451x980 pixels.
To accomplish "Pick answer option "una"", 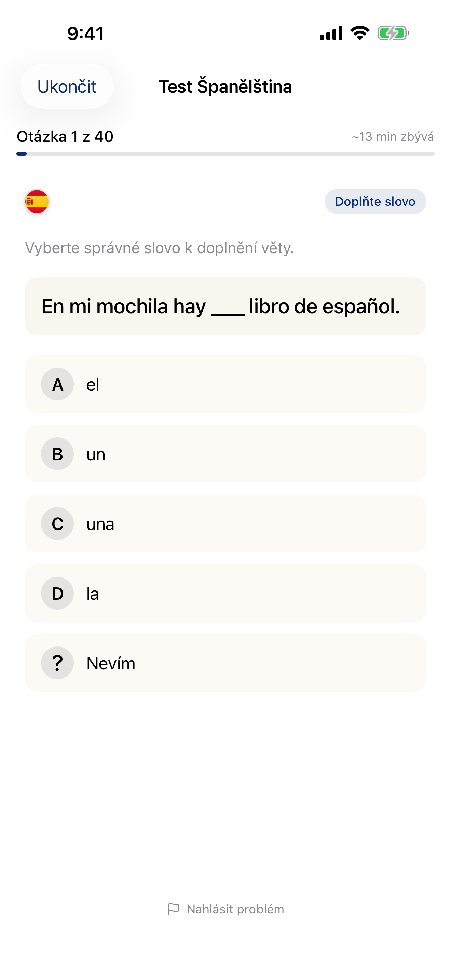I will pyautogui.click(x=225, y=524).
